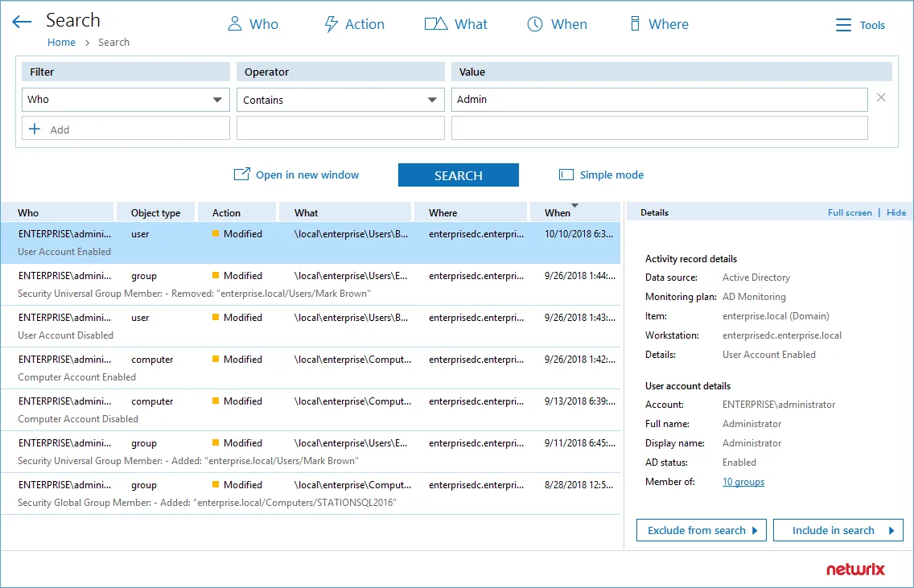Click the What filter icon
This screenshot has height=588, width=914.
click(x=436, y=24)
